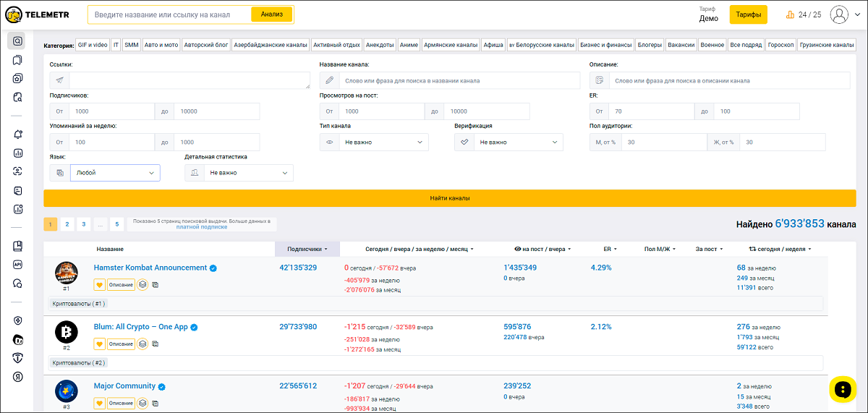Open the user profile avatar icon

[839, 14]
